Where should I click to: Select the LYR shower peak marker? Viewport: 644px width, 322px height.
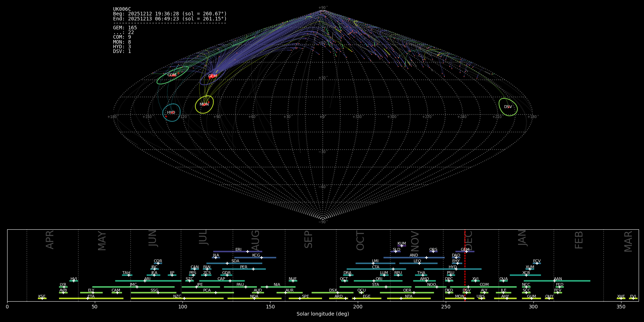(64, 287)
